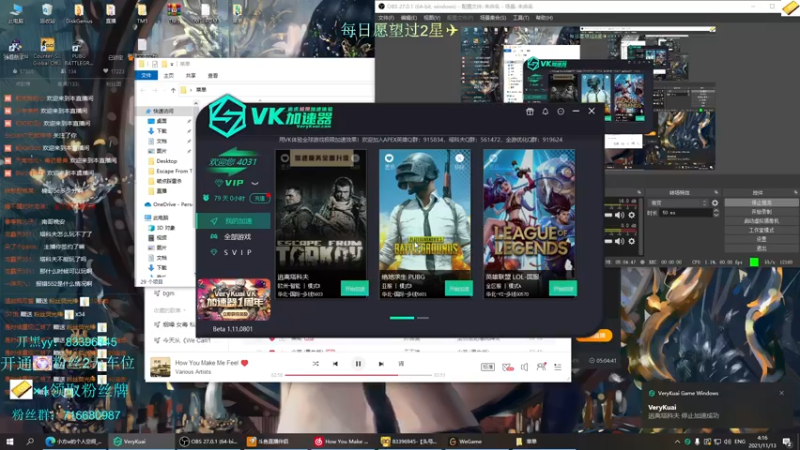
Task: Toggle heartbeat mode icon in music player
Action: [508, 367]
